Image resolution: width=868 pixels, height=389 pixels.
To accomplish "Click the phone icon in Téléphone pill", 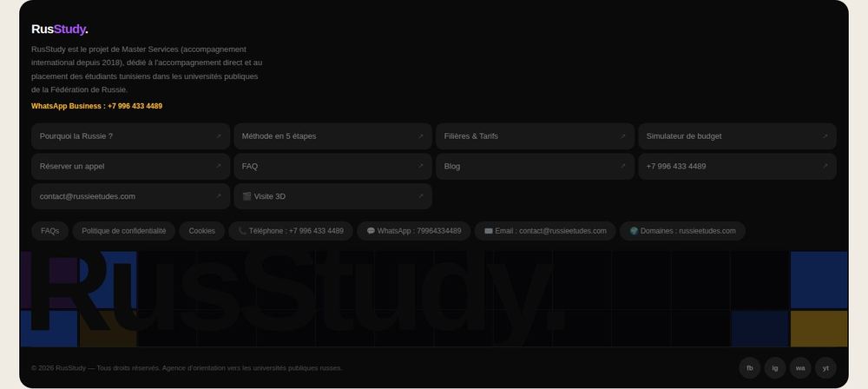I will coord(242,230).
